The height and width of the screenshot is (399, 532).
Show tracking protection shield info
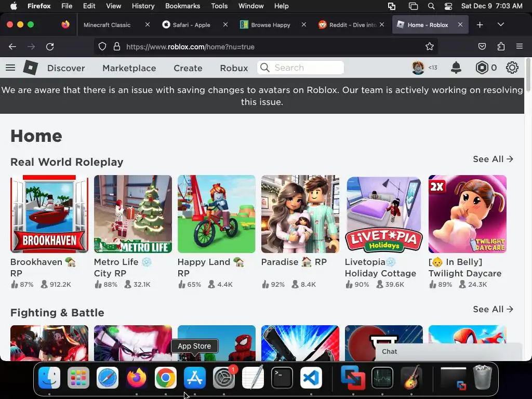click(102, 47)
